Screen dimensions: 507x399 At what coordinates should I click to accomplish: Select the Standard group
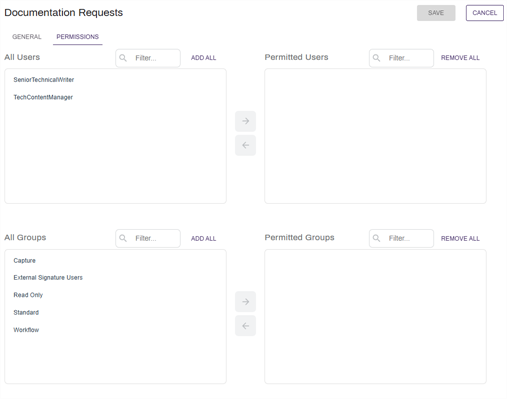point(26,313)
